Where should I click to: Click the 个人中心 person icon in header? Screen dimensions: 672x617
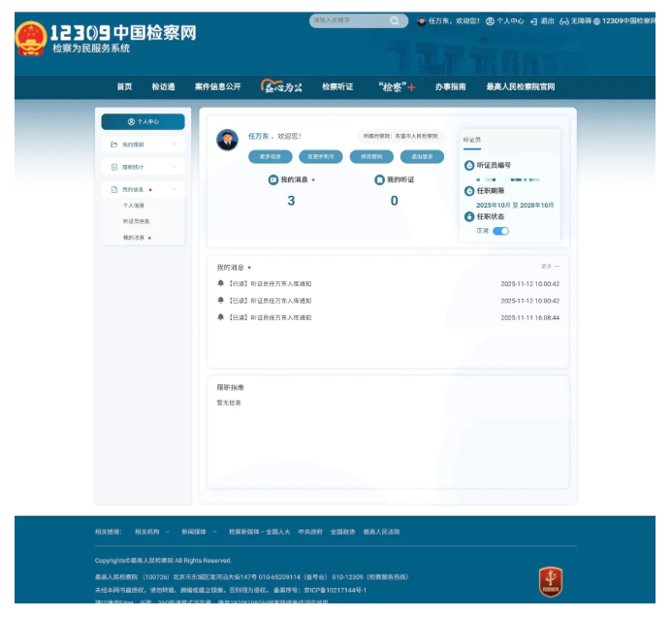pyautogui.click(x=490, y=20)
